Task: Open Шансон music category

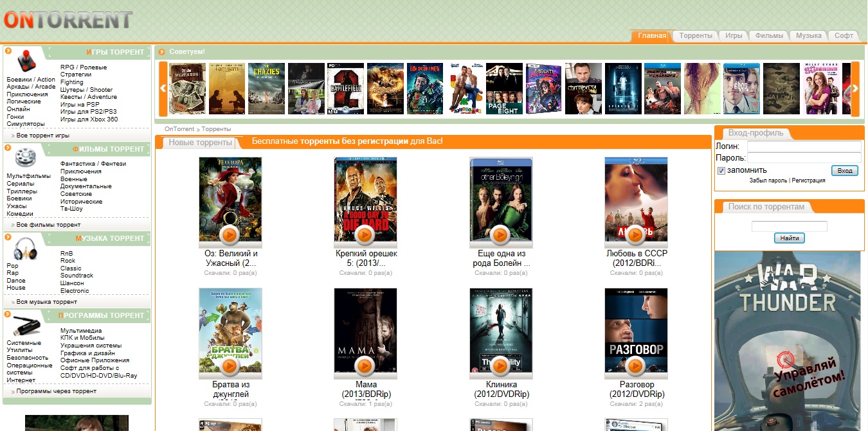Action: 72,283
